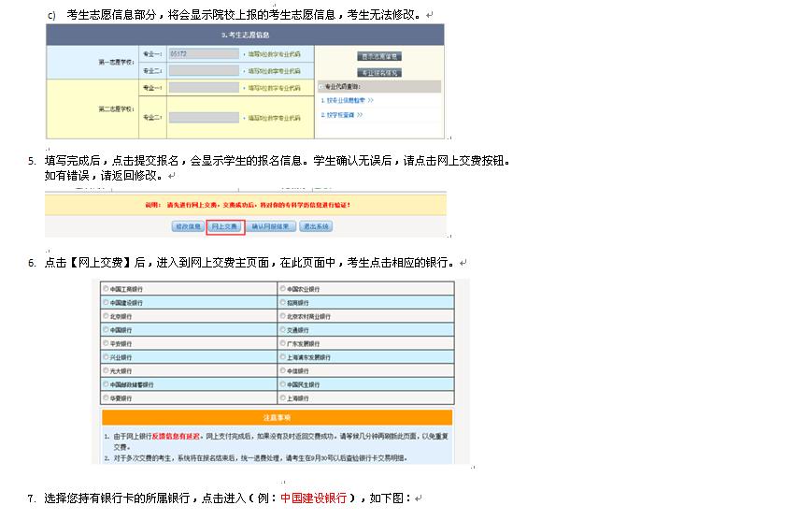Screen dimensions: 812x520
Task: Click first-choice school 专业一 code field
Action: [204, 54]
